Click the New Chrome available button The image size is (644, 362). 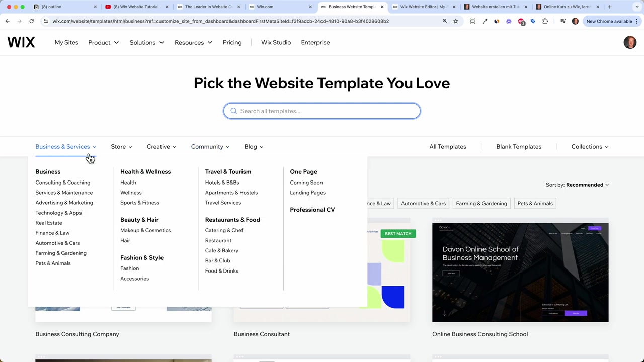pos(609,21)
